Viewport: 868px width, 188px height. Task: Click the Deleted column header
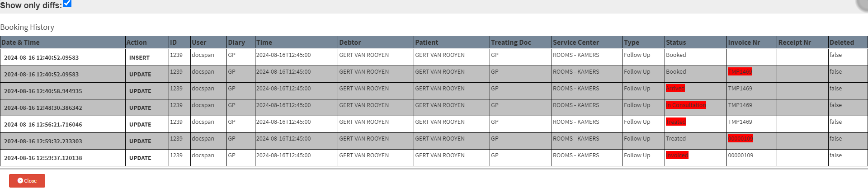[841, 42]
